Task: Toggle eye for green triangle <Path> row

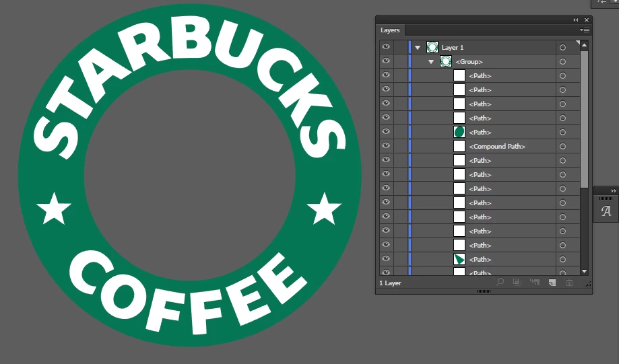Action: tap(386, 259)
